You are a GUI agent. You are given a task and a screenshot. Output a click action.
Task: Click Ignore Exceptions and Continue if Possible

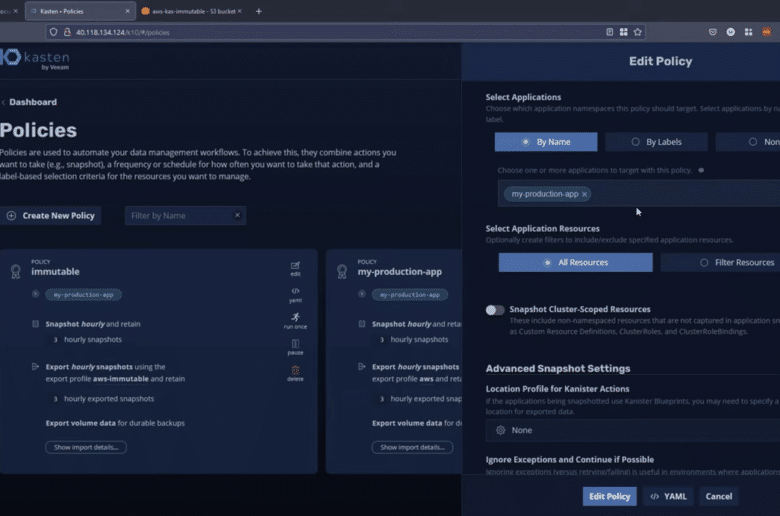pos(570,460)
